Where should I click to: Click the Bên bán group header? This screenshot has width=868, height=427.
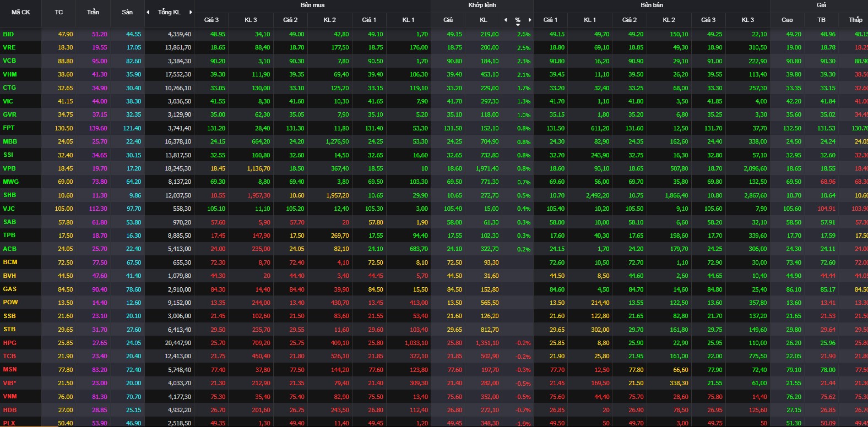click(x=652, y=5)
